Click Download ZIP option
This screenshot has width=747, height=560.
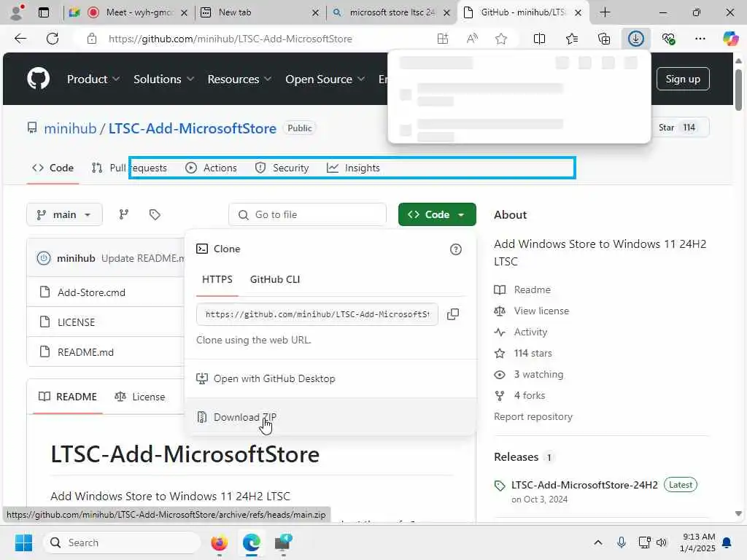[x=330, y=417]
